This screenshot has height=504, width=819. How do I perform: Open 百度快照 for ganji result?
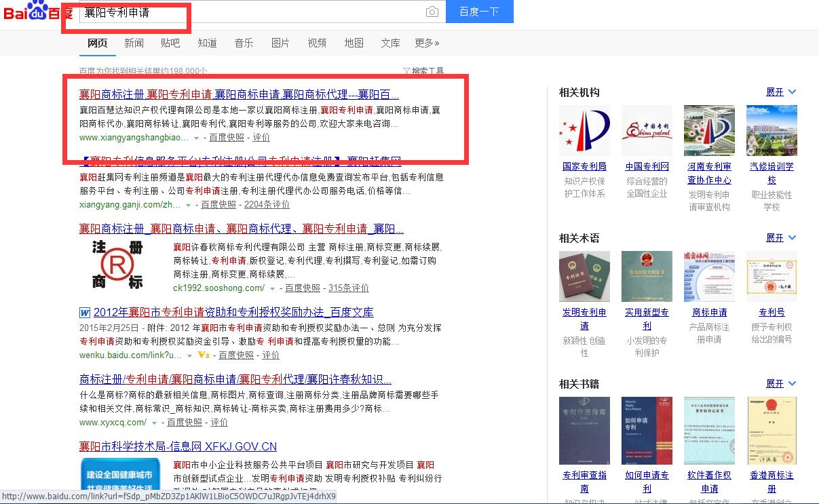[218, 204]
